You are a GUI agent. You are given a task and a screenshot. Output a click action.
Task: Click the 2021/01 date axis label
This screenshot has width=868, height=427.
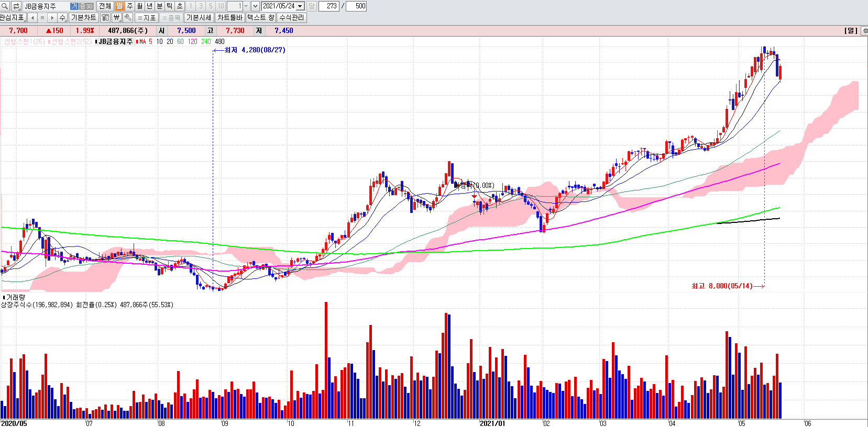pos(492,423)
